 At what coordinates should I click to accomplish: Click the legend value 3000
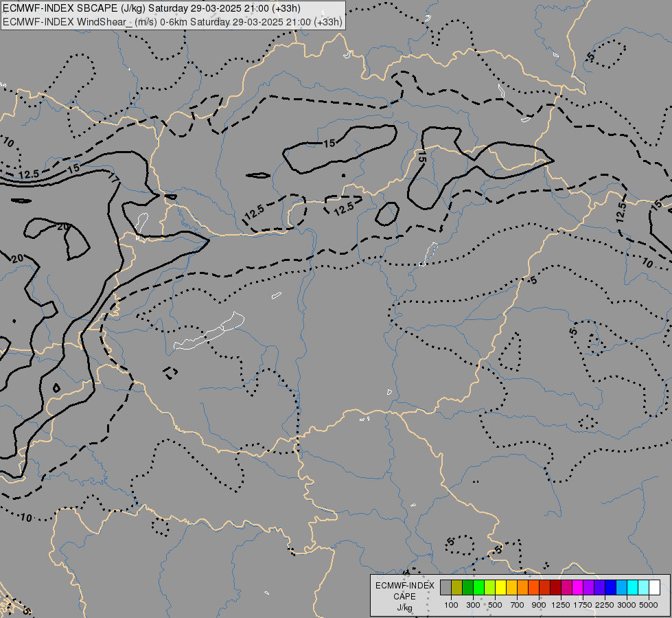coord(627,605)
